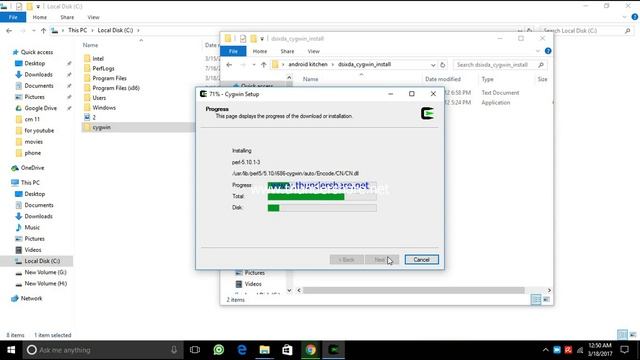Click the disabled Back button in Cygwin Setup
The image size is (640, 360).
coord(347,260)
